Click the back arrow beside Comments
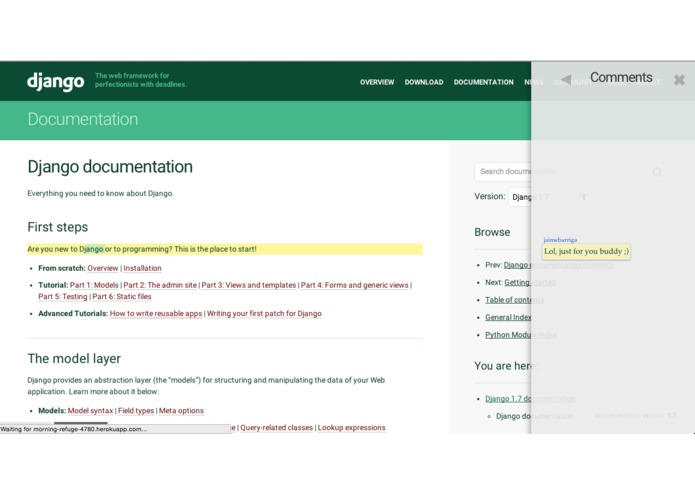This screenshot has width=695, height=494. click(566, 79)
